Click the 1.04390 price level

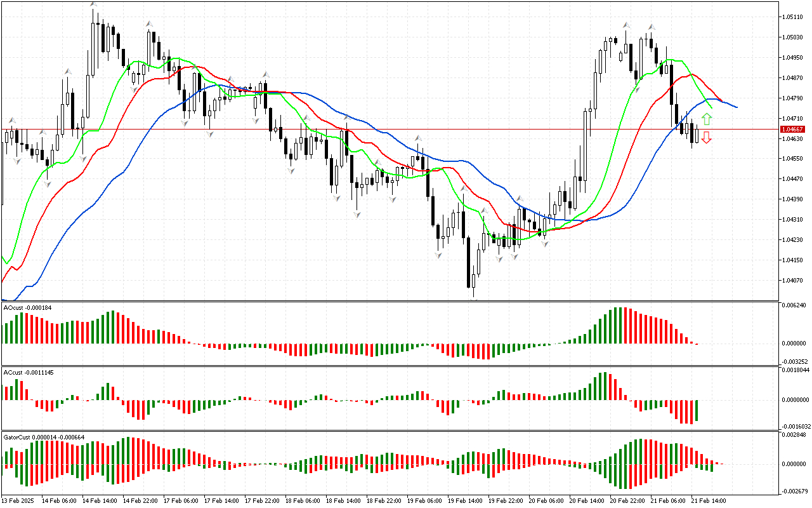point(794,199)
